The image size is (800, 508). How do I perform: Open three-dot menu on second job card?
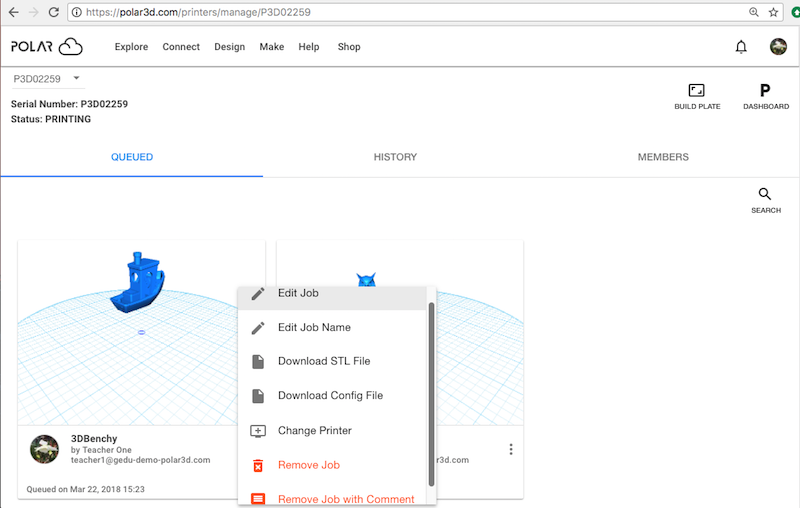pos(511,449)
